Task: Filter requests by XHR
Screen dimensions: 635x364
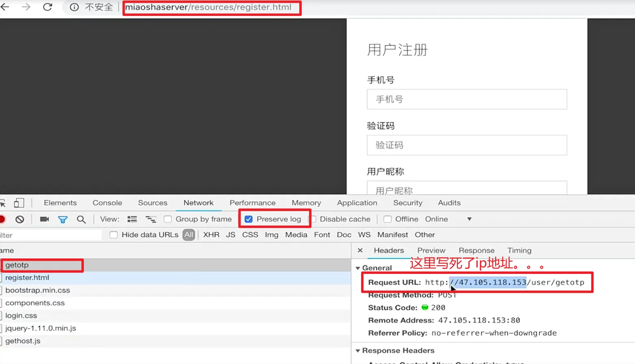Action: click(x=211, y=235)
